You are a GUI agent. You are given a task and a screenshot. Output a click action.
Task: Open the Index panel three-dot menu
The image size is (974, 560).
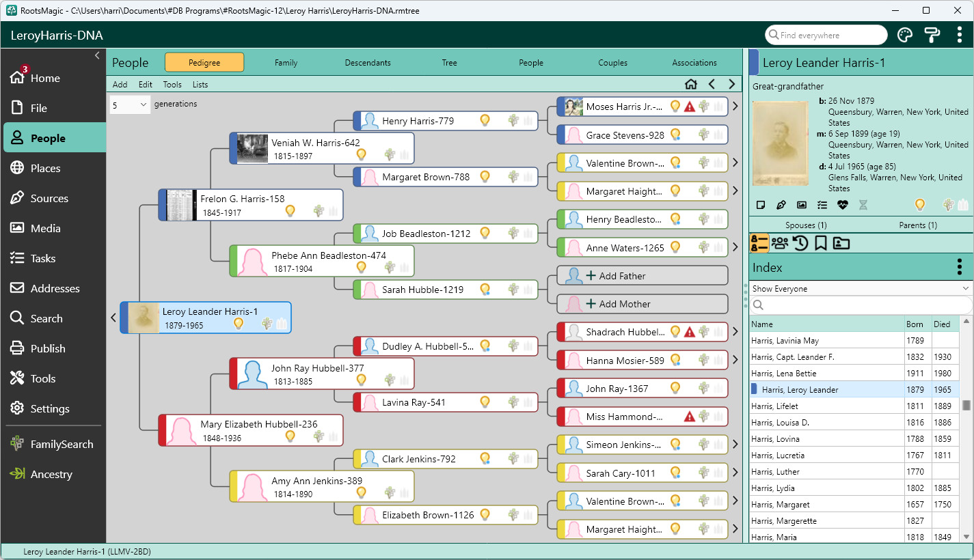click(960, 266)
